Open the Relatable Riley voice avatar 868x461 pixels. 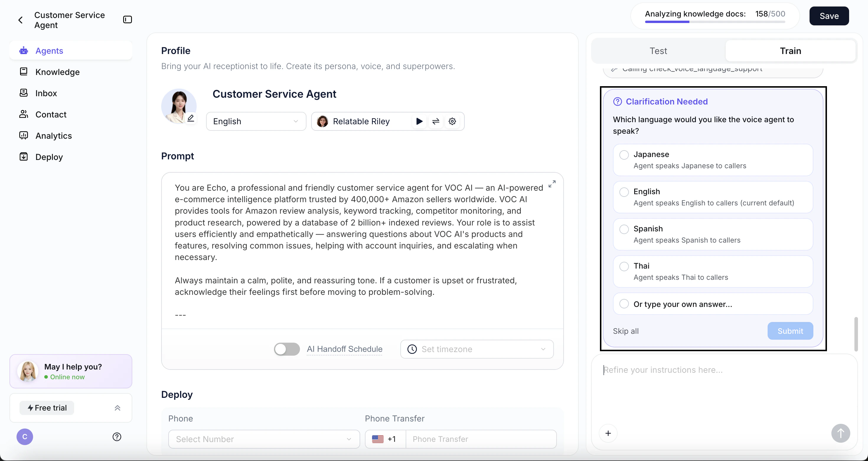(x=322, y=121)
